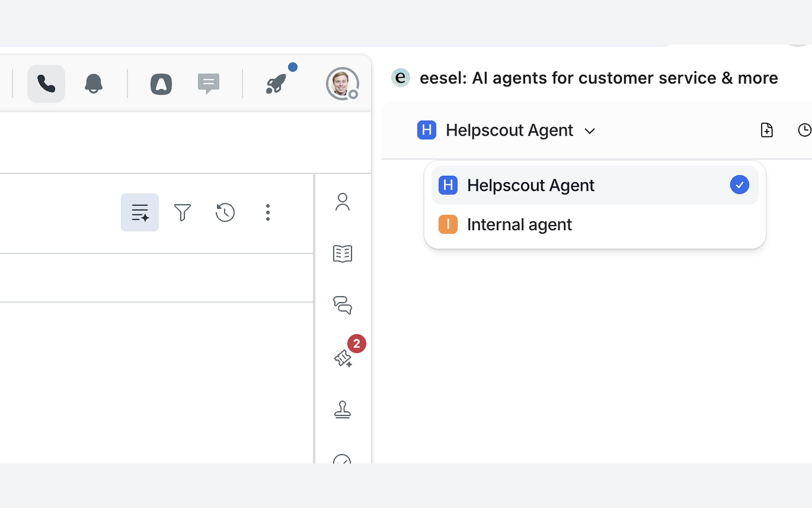The height and width of the screenshot is (508, 812).
Task: Click the blue checkmark beside Helpscout Agent
Action: point(739,185)
